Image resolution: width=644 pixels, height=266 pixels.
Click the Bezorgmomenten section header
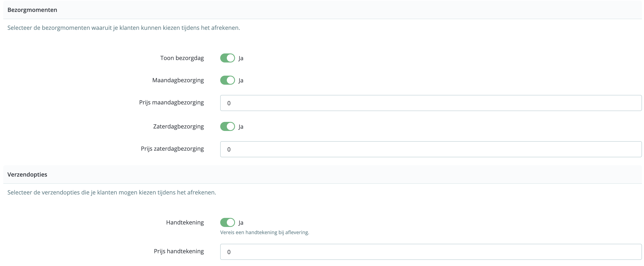pyautogui.click(x=32, y=10)
